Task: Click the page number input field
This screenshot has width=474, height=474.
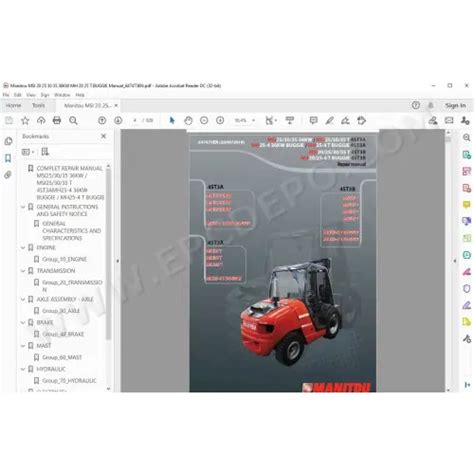Action: 135,121
